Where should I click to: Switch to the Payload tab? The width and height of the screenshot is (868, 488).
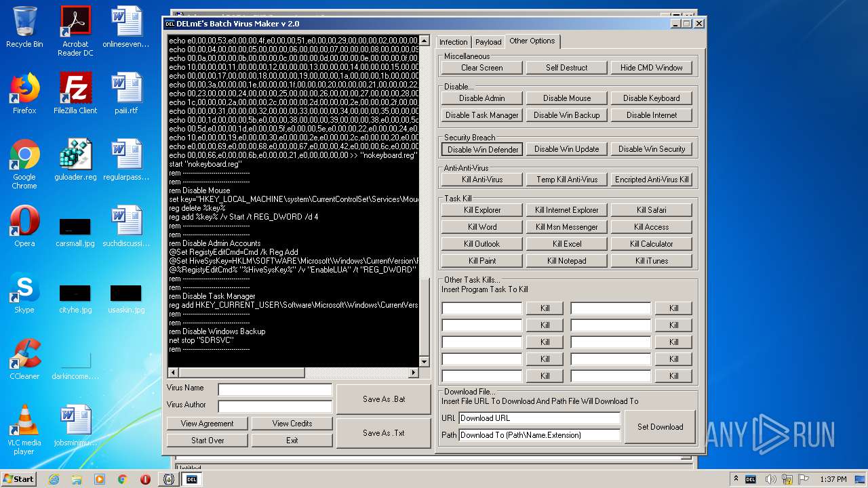(x=488, y=42)
